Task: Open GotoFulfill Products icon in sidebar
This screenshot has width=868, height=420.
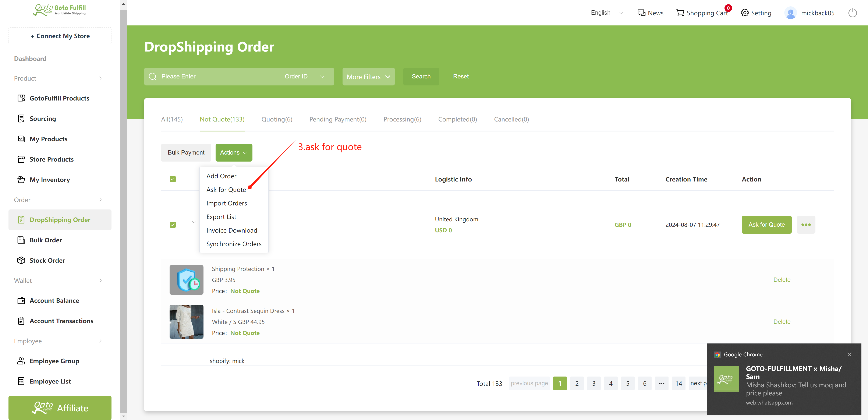Action: click(x=21, y=98)
